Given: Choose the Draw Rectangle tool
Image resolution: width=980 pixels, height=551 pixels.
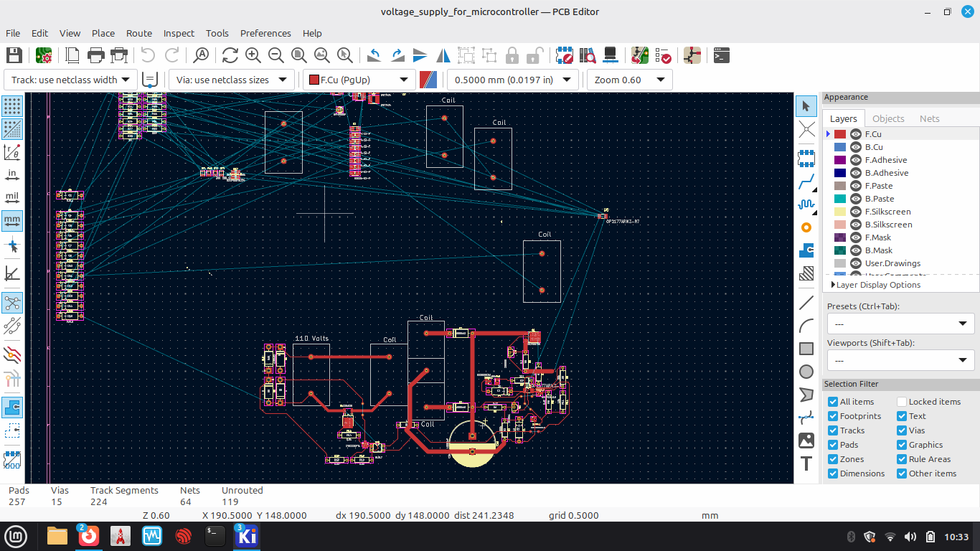Looking at the screenshot, I should pos(806,349).
